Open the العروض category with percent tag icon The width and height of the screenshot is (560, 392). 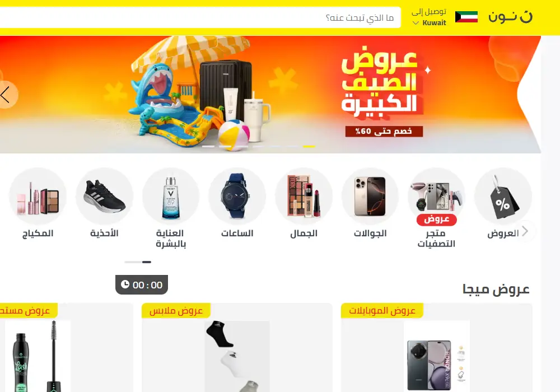point(503,196)
